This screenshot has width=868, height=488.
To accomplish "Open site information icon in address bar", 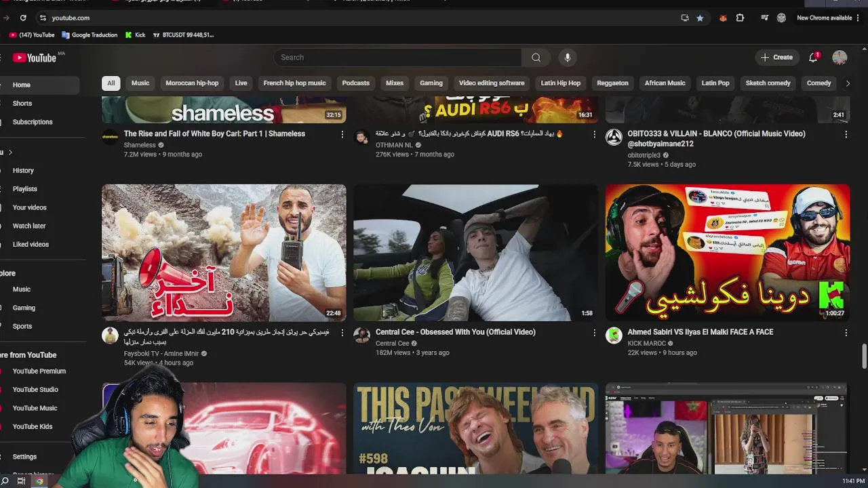I will point(43,18).
